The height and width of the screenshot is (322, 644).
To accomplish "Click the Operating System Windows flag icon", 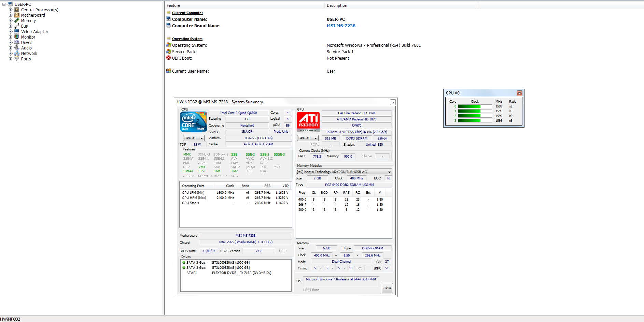I will point(168,45).
